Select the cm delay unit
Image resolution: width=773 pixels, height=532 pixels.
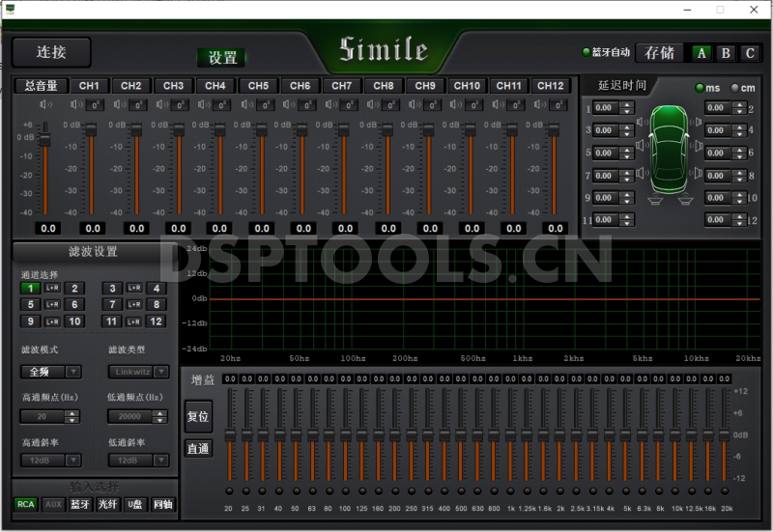[x=735, y=88]
